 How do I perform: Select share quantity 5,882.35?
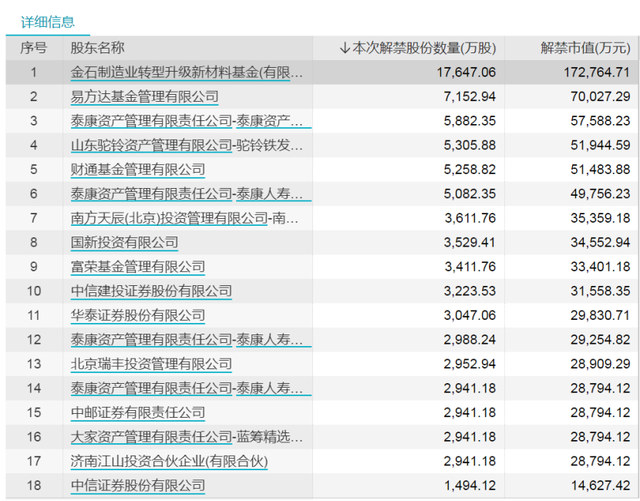click(470, 121)
